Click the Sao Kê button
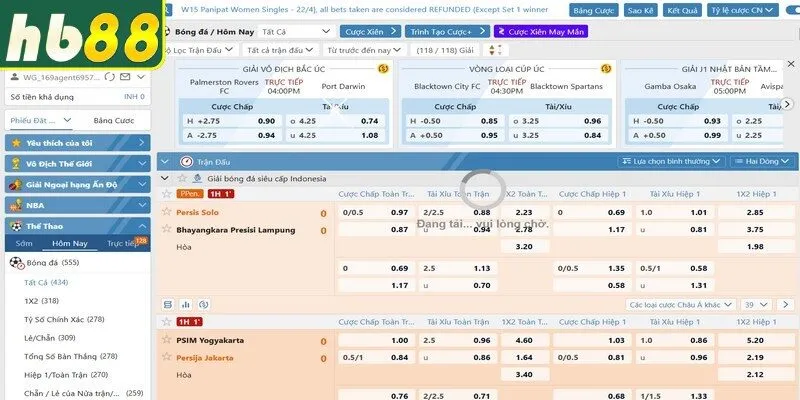This screenshot has width=800, height=400. click(641, 10)
